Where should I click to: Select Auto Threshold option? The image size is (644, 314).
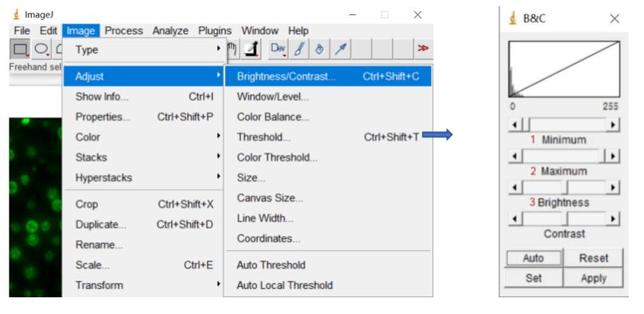(x=328, y=265)
